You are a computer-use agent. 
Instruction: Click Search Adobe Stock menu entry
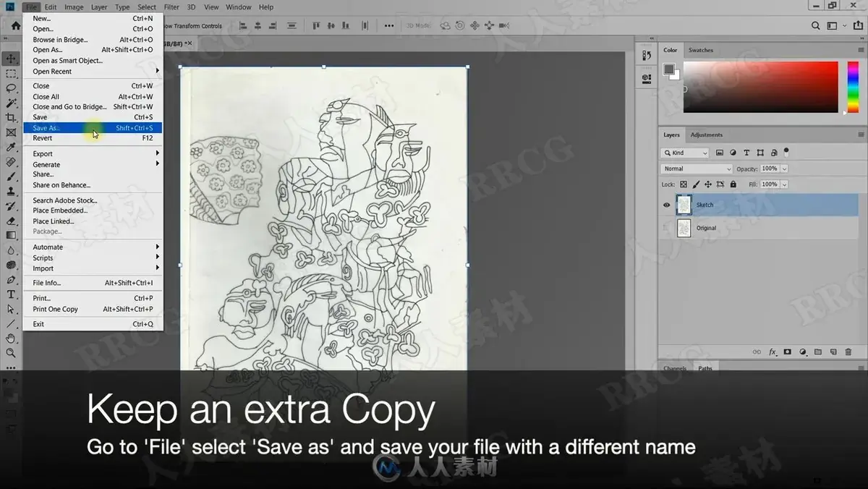pyautogui.click(x=93, y=200)
